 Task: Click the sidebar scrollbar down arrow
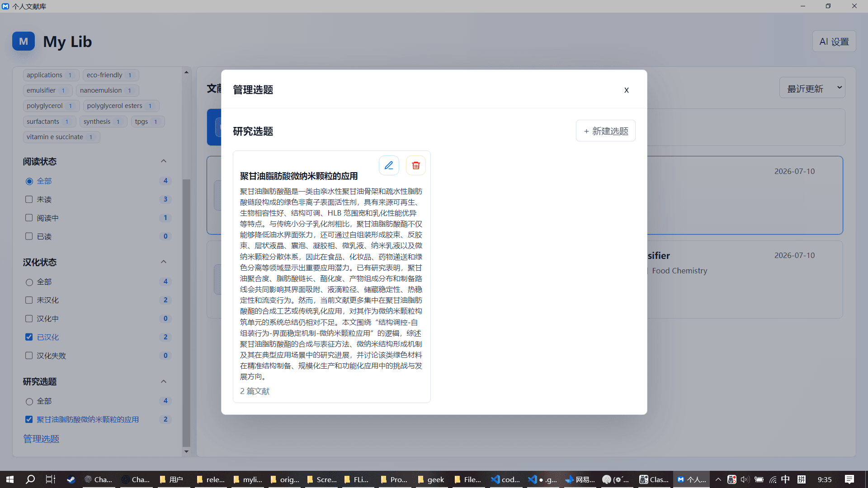coord(186,451)
